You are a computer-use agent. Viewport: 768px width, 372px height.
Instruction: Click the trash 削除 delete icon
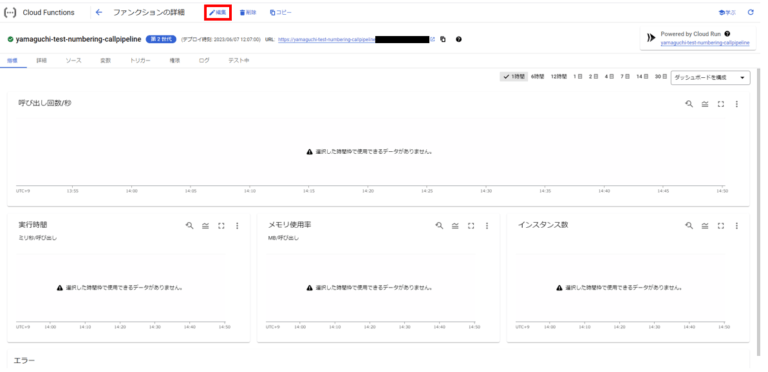(x=248, y=13)
